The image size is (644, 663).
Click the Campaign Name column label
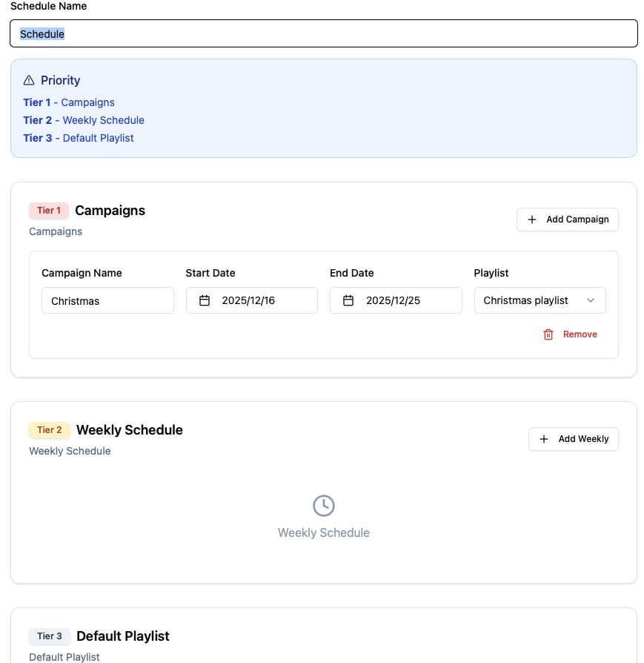pyautogui.click(x=82, y=273)
